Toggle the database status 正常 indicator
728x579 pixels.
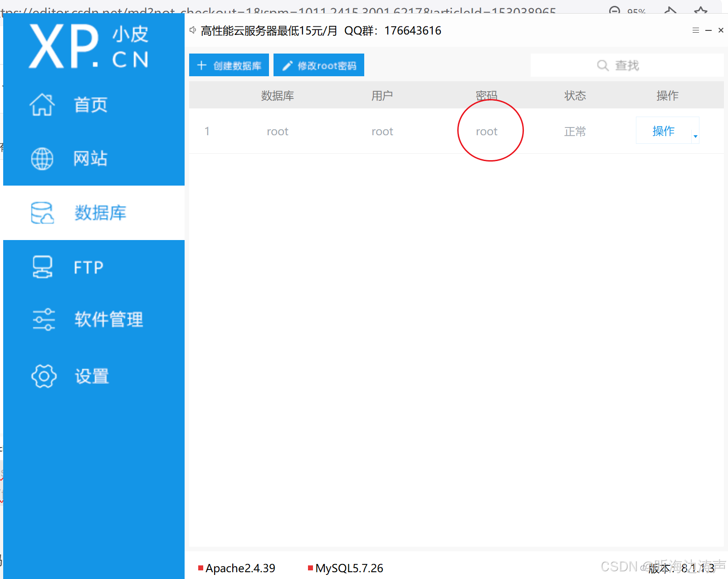tap(574, 131)
